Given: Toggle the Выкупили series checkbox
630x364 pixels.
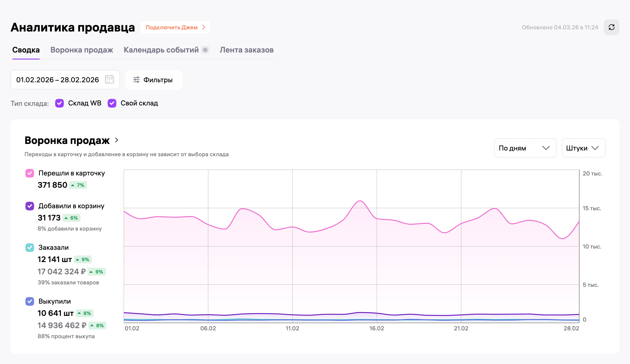Looking at the screenshot, I should coord(30,301).
